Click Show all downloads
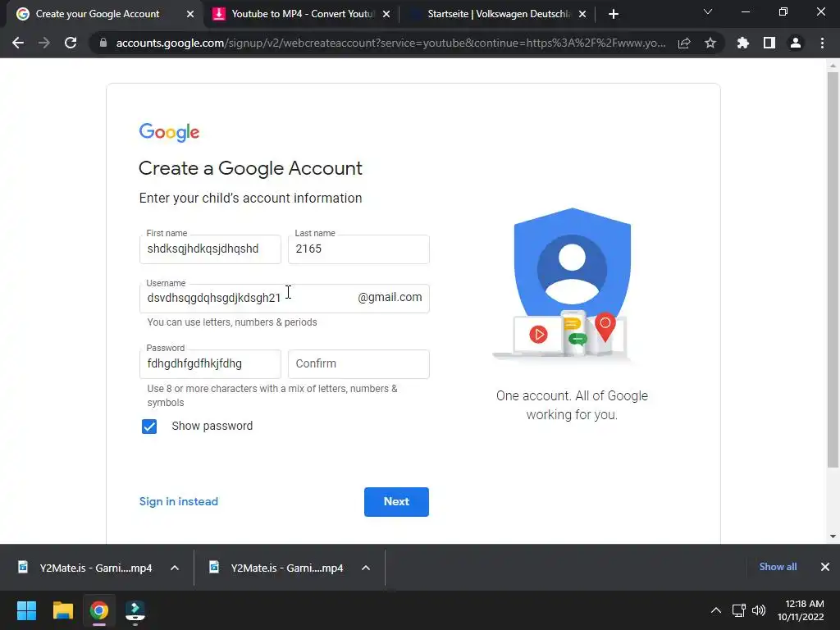The width and height of the screenshot is (840, 630). 778,567
